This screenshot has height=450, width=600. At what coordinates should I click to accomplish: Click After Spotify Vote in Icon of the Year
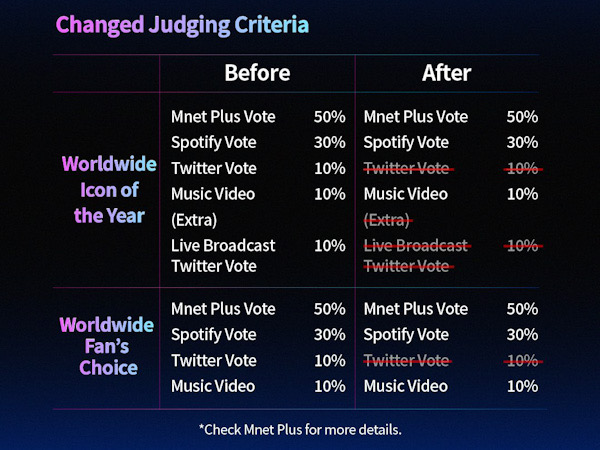(406, 142)
